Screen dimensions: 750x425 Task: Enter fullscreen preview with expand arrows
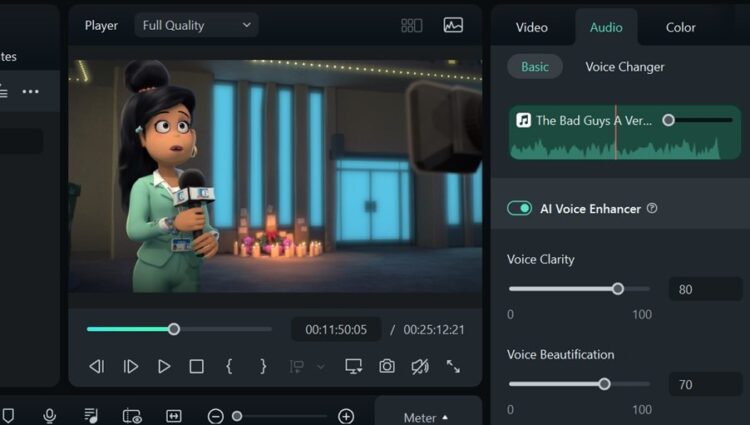point(453,367)
